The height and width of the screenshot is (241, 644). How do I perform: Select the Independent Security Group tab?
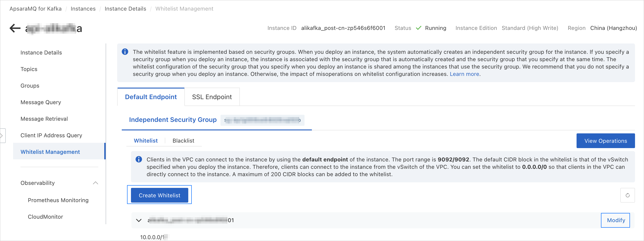tap(173, 120)
